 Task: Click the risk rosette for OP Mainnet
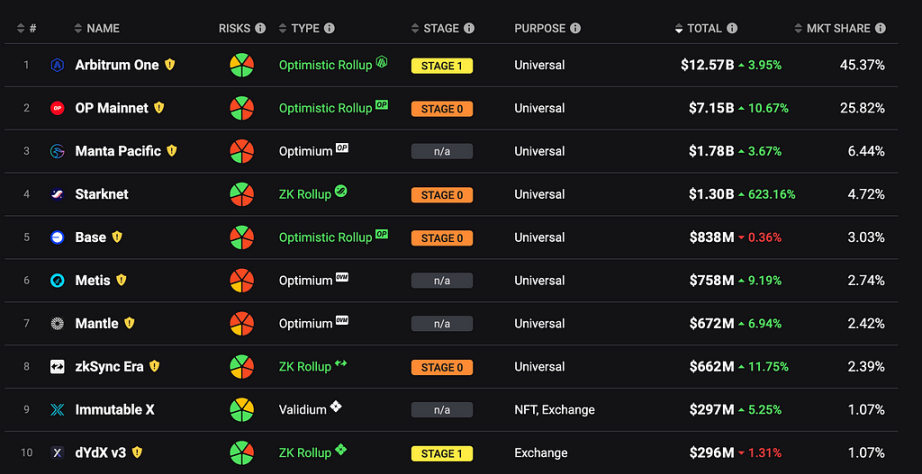(x=241, y=108)
